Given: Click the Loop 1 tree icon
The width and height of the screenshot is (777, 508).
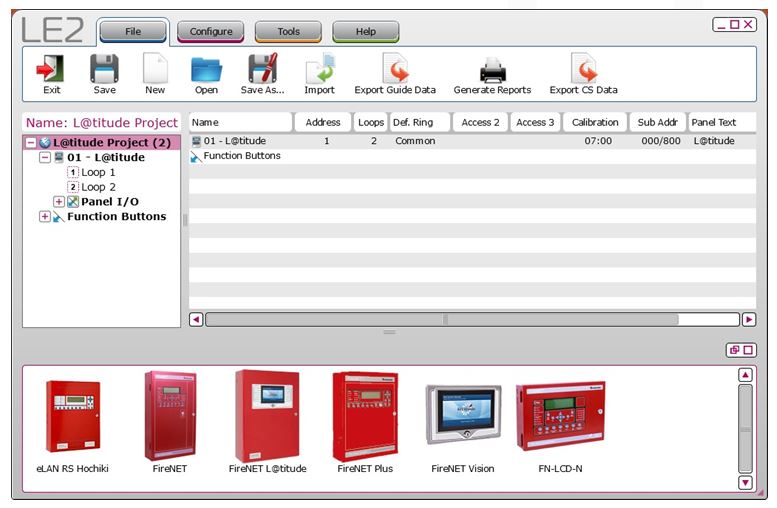Looking at the screenshot, I should click(73, 172).
